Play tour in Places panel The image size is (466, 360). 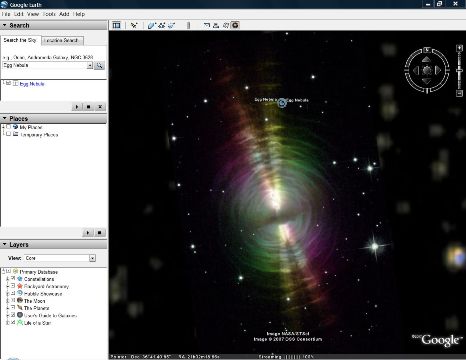tap(88, 232)
